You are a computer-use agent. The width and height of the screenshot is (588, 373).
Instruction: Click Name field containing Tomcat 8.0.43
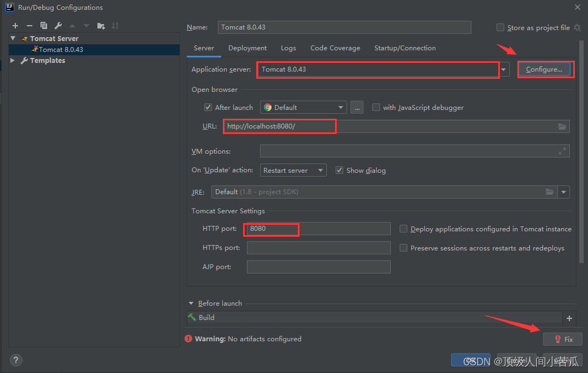coord(344,27)
